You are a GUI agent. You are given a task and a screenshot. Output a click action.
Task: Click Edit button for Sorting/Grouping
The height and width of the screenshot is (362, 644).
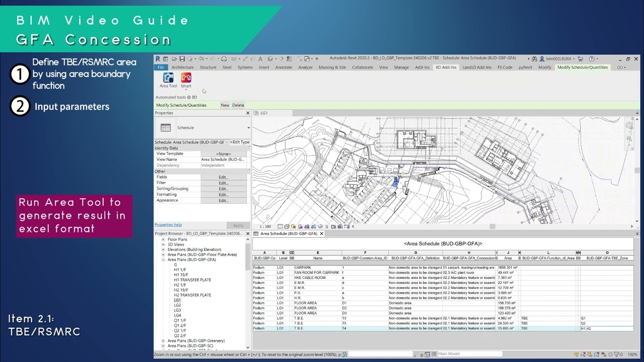pyautogui.click(x=223, y=189)
